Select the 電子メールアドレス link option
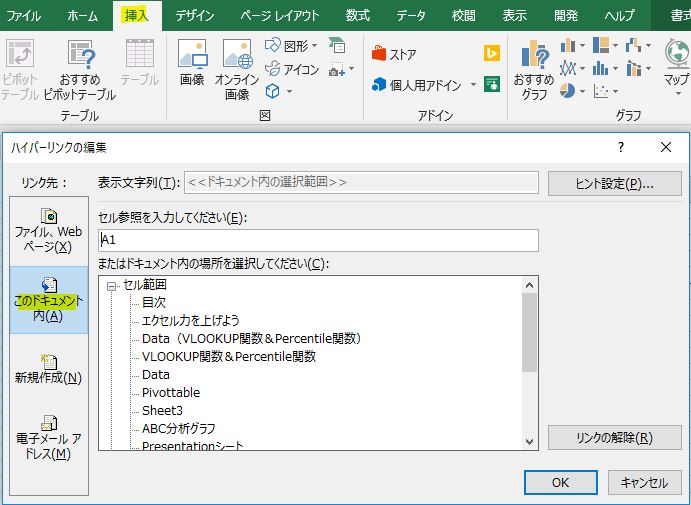 [48, 438]
